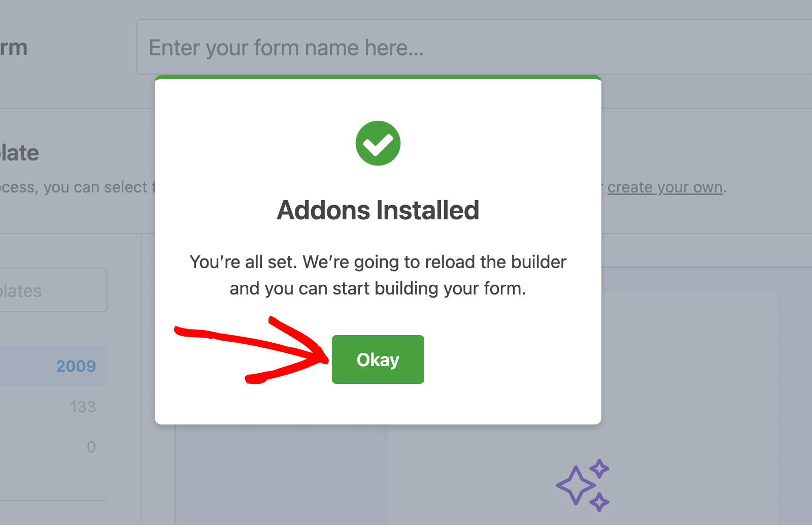Select the blank template card below the dialog
This screenshot has height=525, width=812.
(281, 475)
